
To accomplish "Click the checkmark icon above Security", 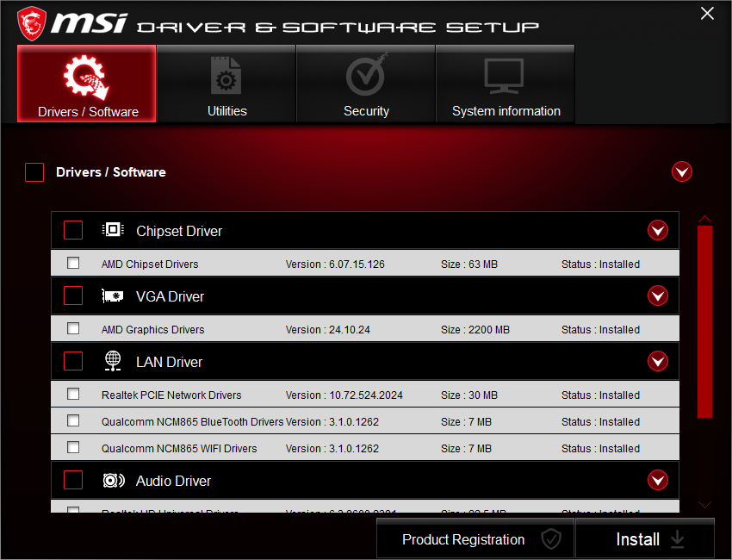I will (x=367, y=75).
